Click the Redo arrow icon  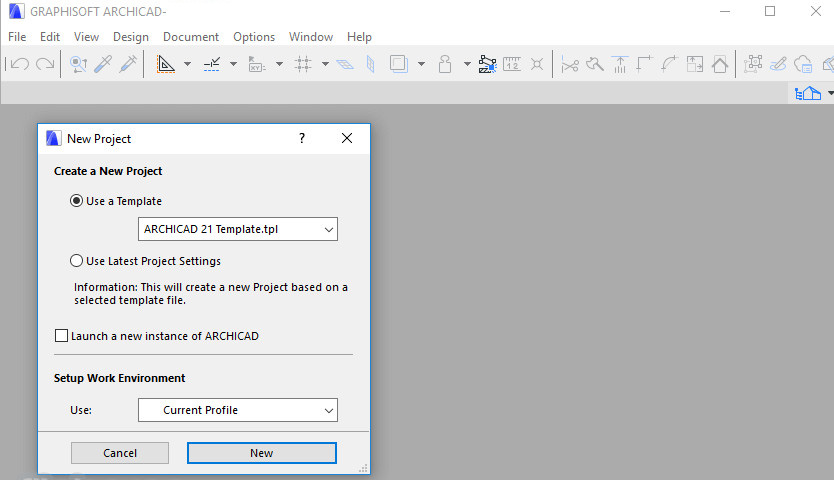pyautogui.click(x=45, y=64)
